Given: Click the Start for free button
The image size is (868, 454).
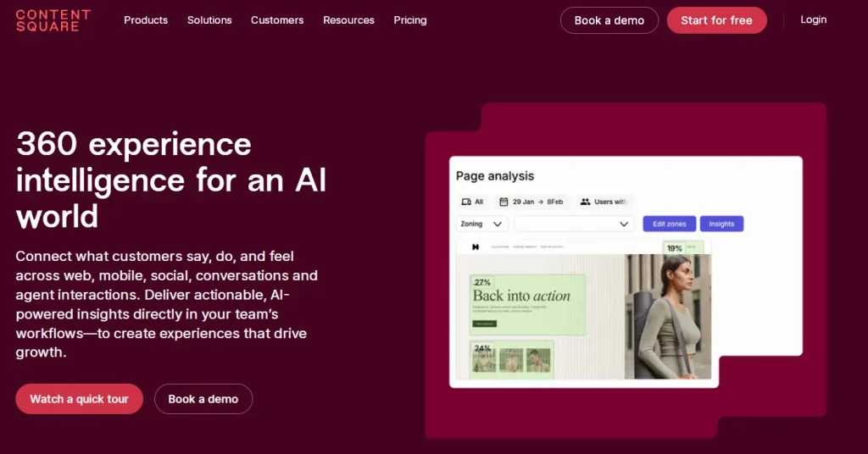Looking at the screenshot, I should tap(716, 20).
